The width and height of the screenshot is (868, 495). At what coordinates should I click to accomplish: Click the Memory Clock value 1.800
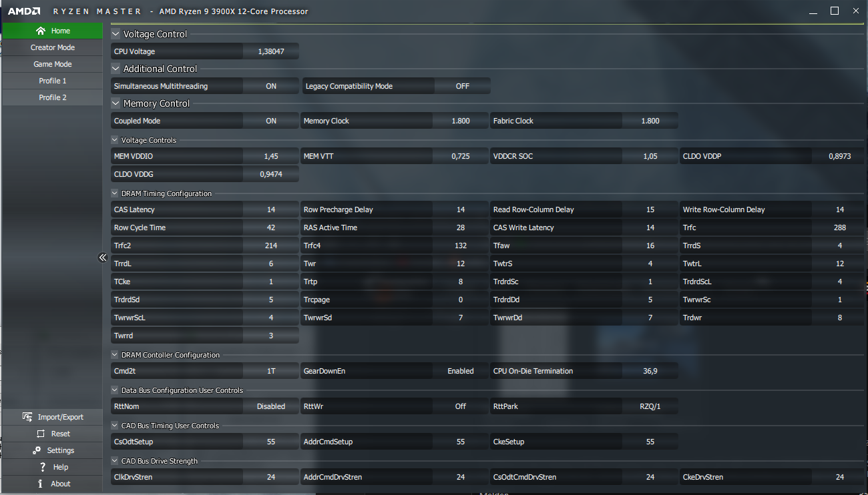point(461,121)
